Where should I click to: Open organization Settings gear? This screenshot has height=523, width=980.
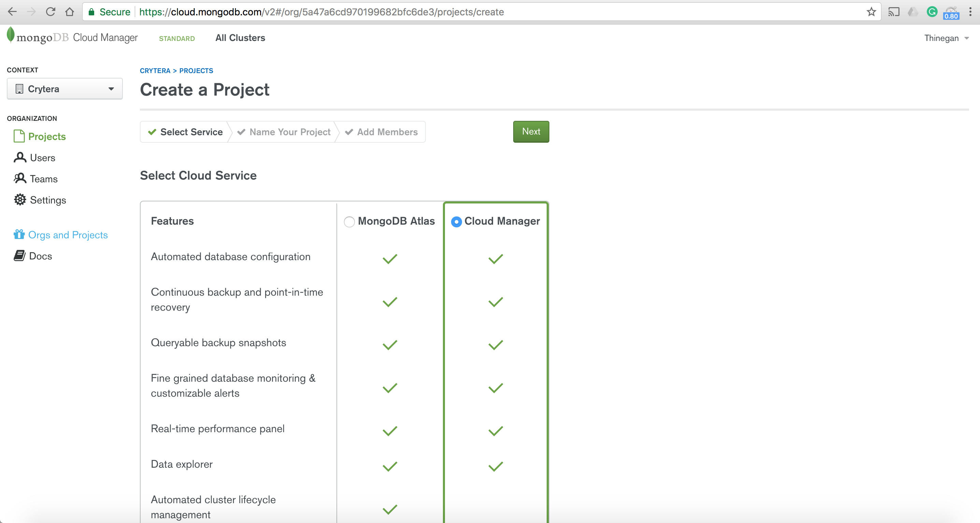point(20,200)
